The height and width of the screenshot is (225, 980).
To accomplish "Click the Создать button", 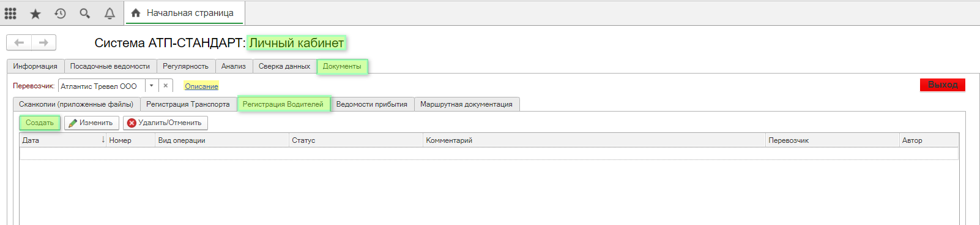I will click(x=40, y=123).
